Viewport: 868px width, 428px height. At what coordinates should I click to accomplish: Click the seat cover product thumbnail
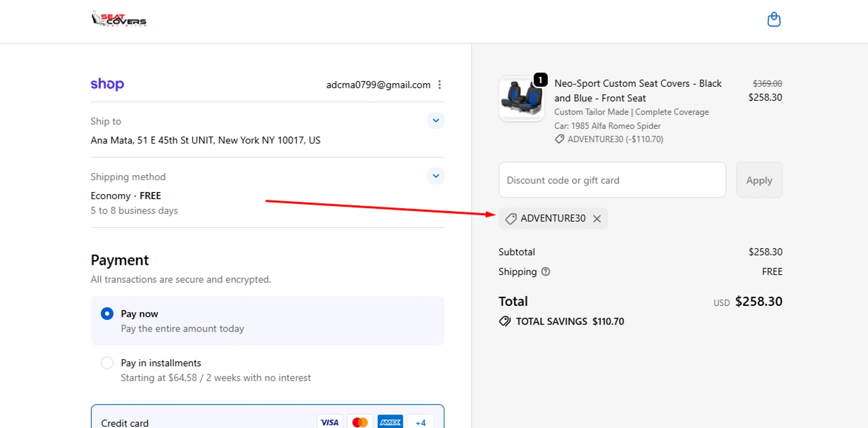coord(521,99)
